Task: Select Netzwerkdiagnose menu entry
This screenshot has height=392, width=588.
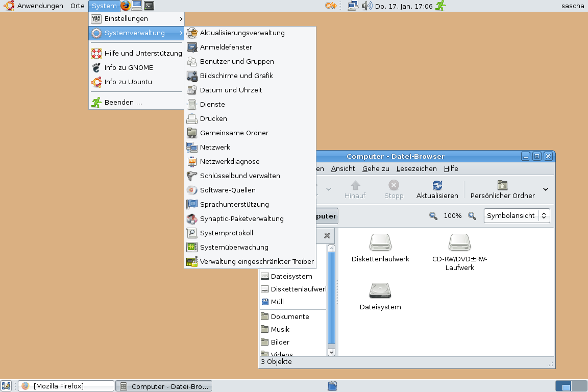Action: (x=230, y=162)
